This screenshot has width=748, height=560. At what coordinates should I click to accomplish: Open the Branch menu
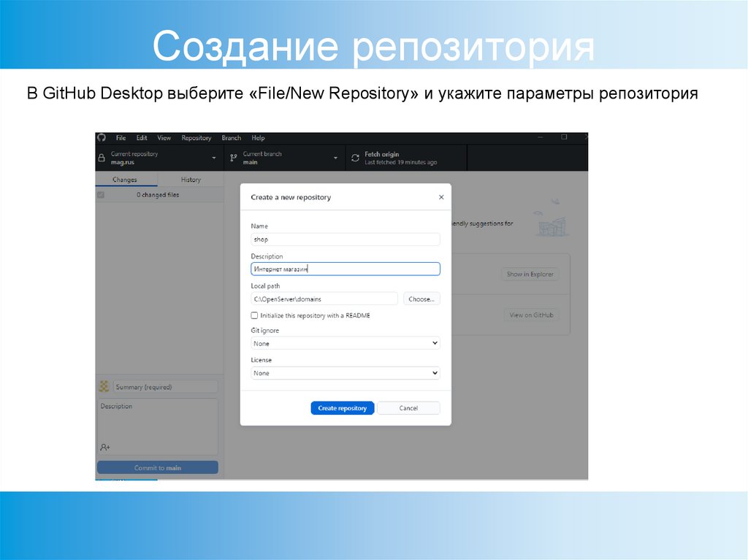point(232,138)
